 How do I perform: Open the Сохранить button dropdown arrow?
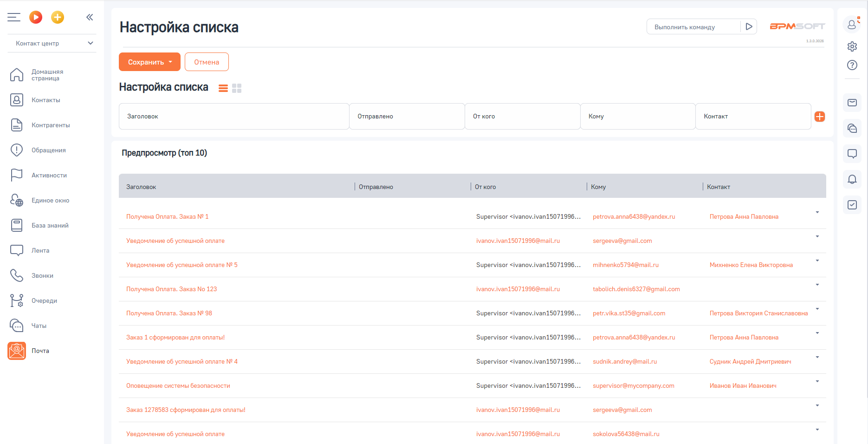[x=171, y=62]
